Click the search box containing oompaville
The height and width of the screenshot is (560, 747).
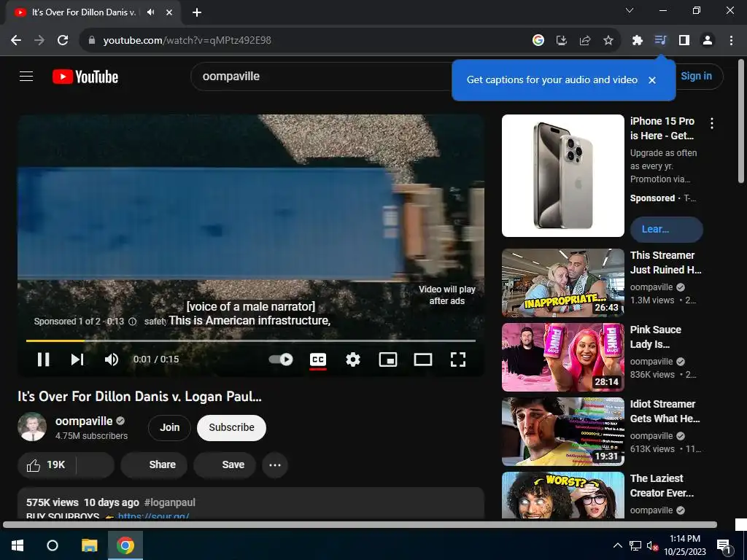tap(322, 76)
